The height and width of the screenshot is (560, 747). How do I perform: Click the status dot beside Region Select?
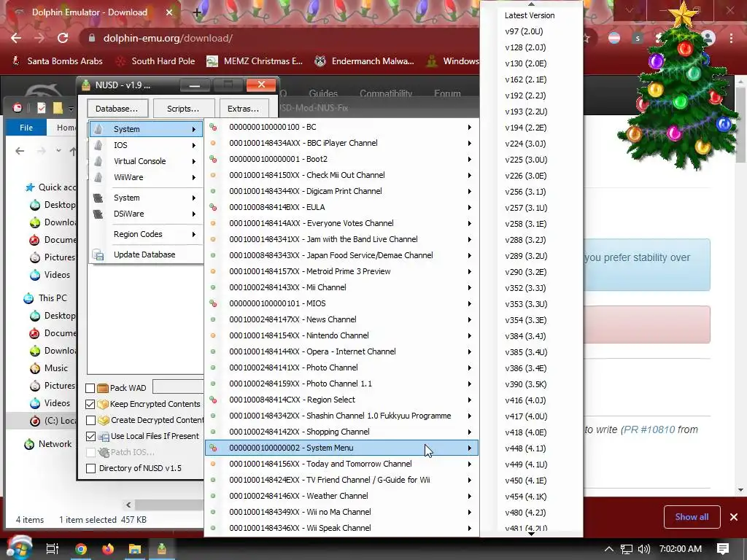pos(214,400)
